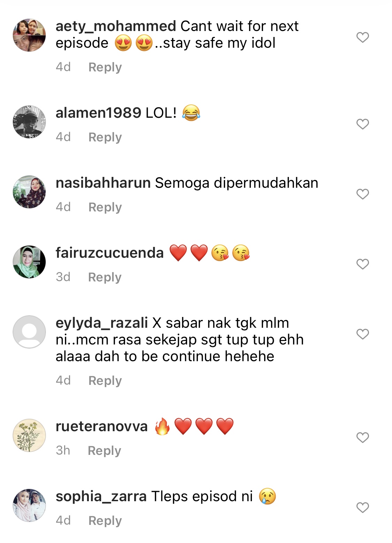The width and height of the screenshot is (392, 543).
Task: Like aety_mohammed's comment with the heart
Action: tap(362, 37)
